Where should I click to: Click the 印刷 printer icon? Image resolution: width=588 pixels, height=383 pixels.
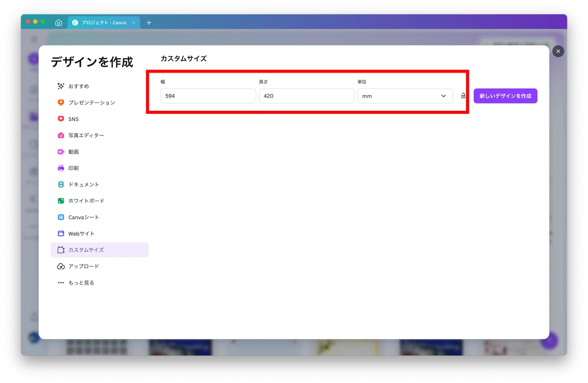click(61, 168)
